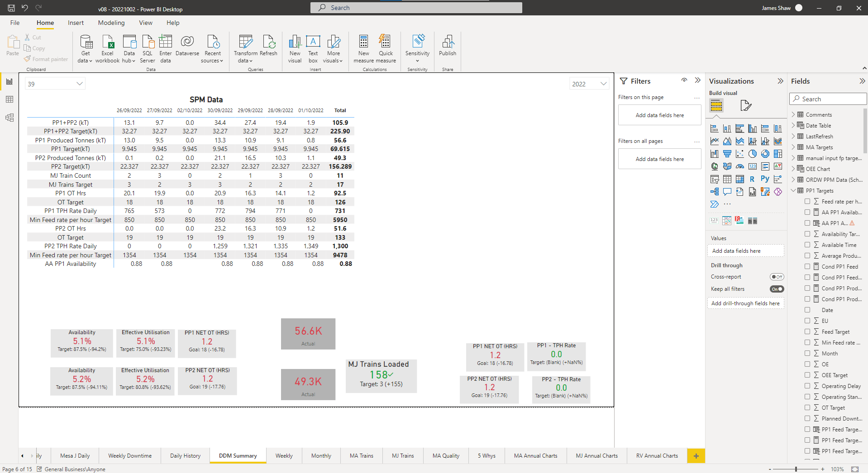This screenshot has width=868, height=473.
Task: Click Format painter
Action: point(46,59)
